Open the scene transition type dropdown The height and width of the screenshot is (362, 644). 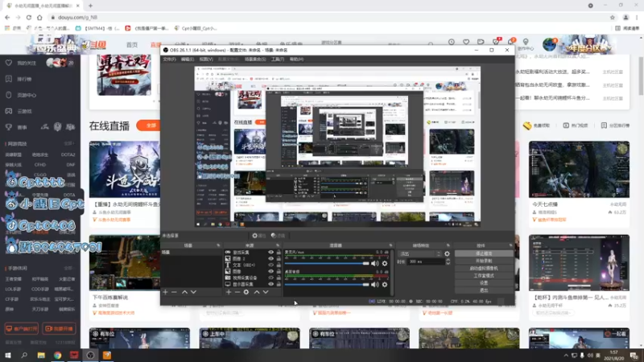tap(419, 254)
